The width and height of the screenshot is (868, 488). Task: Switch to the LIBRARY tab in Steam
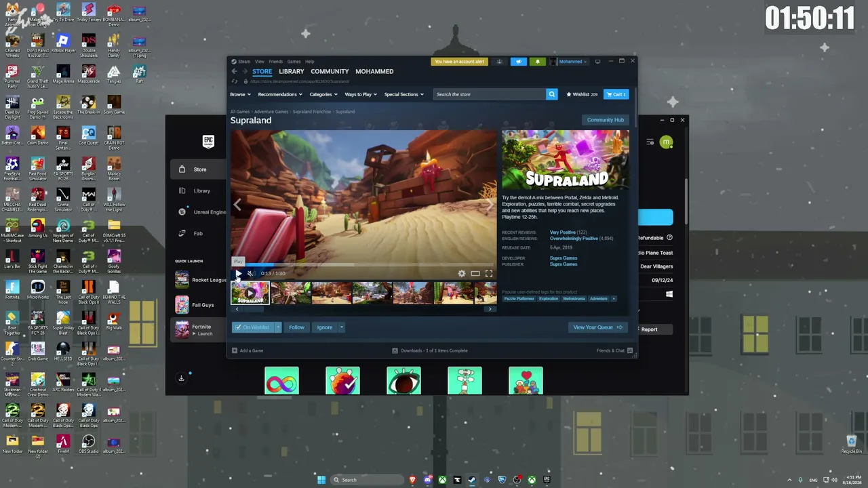coord(292,71)
